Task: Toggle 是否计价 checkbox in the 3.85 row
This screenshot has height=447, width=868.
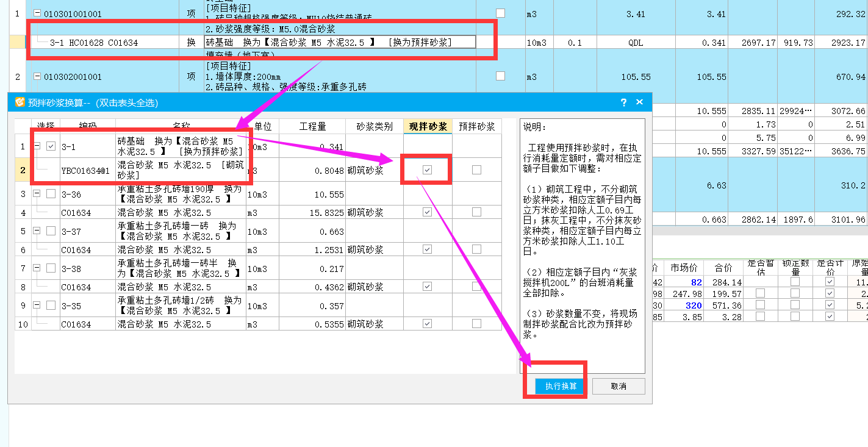Action: 830,316
